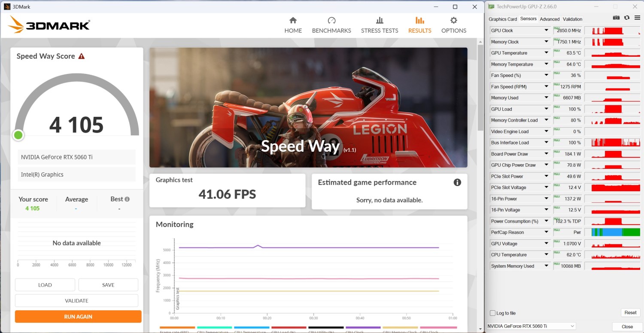Viewport: 644px width, 333px height.
Task: Open the Fan Speed (%) sensor dropdown
Action: click(x=547, y=75)
